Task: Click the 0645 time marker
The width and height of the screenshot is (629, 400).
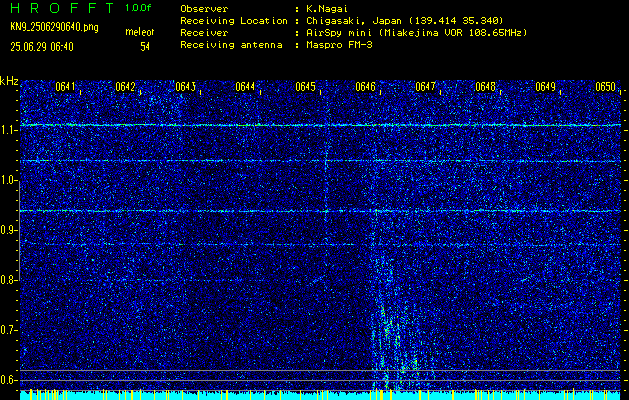Action: click(305, 87)
